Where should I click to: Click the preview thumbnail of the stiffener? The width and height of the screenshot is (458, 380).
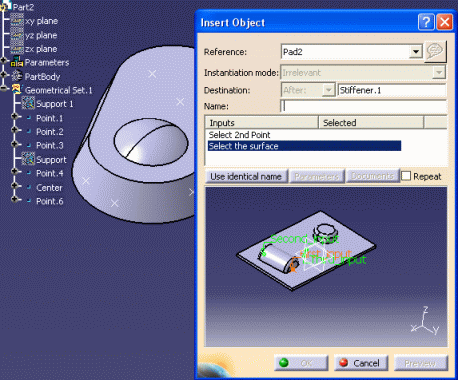coord(326,267)
